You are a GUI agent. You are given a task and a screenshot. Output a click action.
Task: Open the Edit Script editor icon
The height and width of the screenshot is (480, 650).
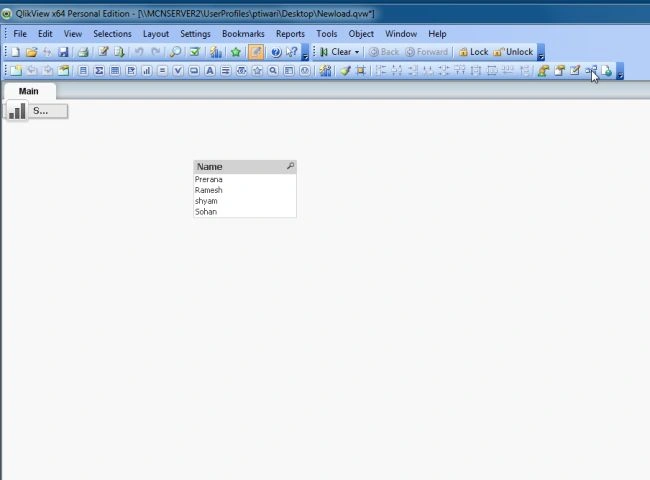tap(103, 52)
